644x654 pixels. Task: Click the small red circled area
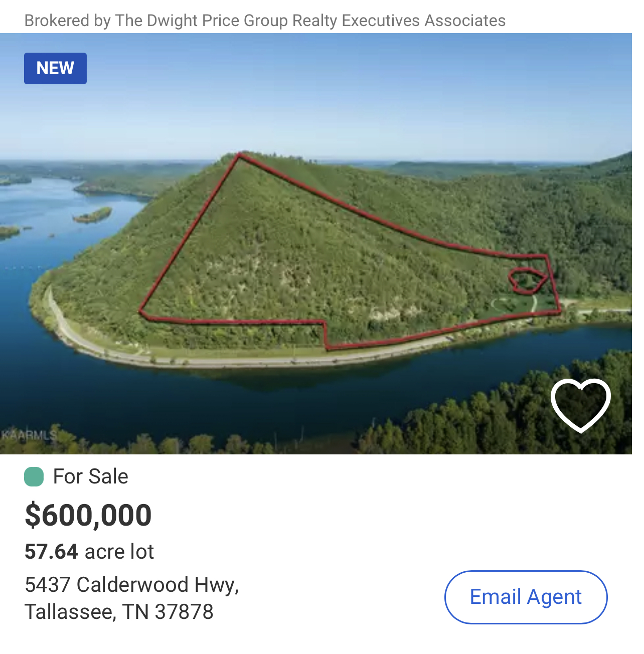pos(527,280)
